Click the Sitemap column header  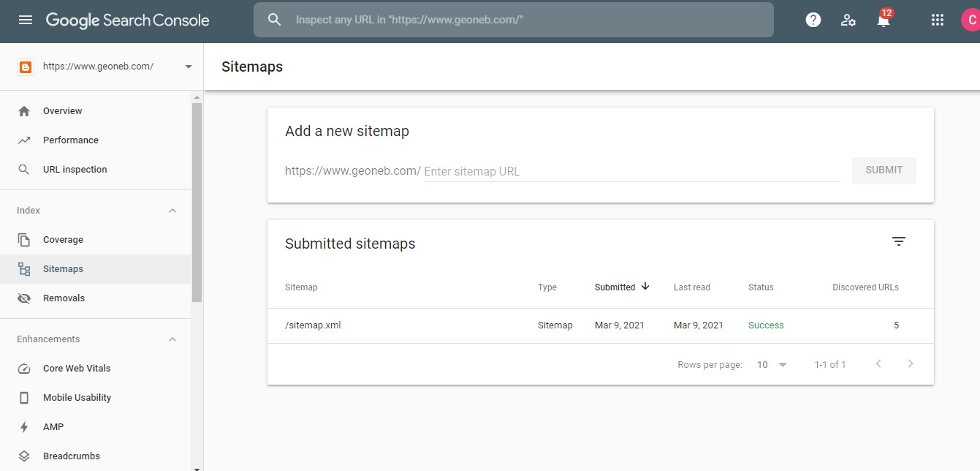tap(301, 287)
